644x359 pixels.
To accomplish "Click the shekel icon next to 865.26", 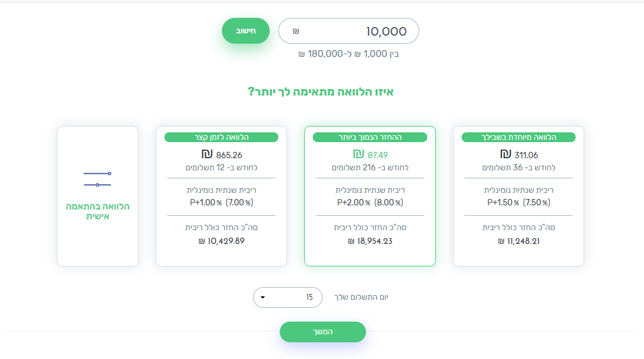I will click(x=207, y=154).
